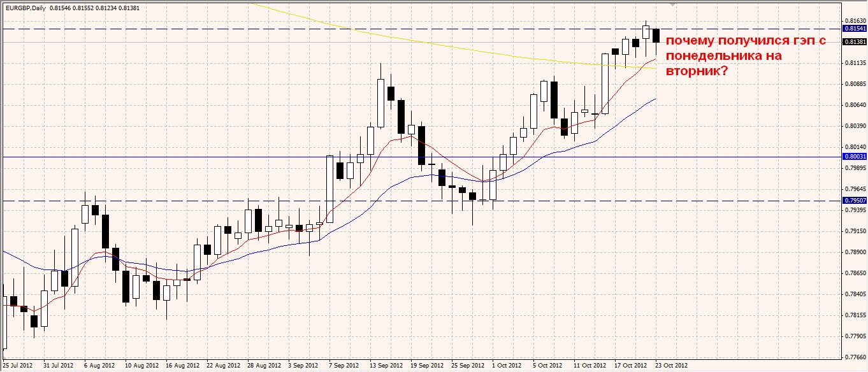Click the 0.79507 highlighted price label
The width and height of the screenshot is (868, 372).
click(x=854, y=201)
